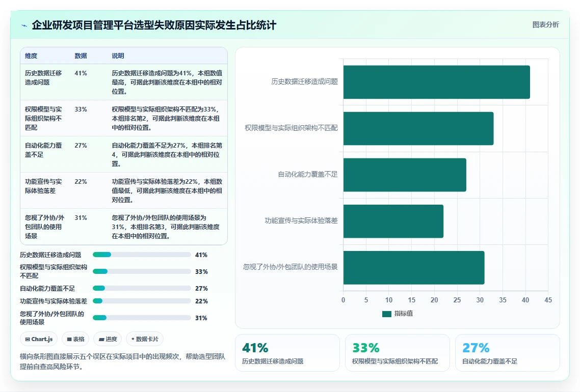Open the 41% data card
Viewport: 580px width, 392px height.
pos(287,353)
